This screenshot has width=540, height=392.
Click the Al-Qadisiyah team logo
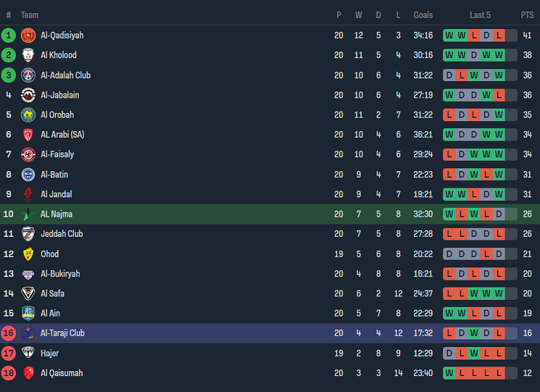(x=28, y=35)
